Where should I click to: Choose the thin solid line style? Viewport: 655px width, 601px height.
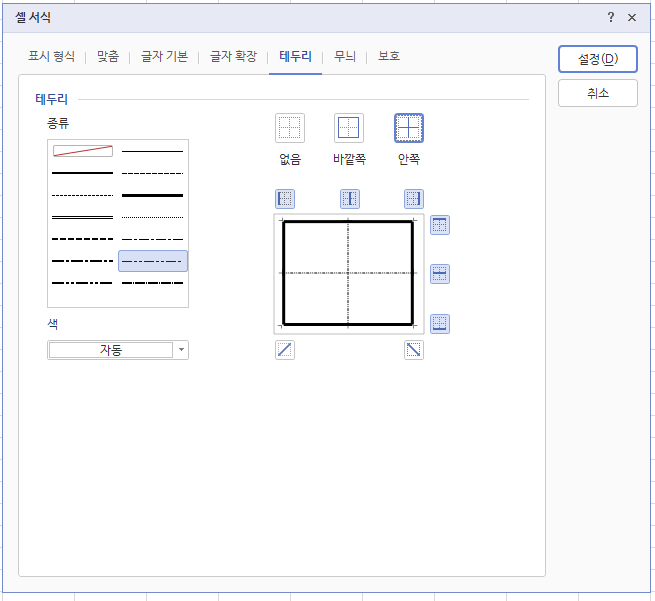152,151
